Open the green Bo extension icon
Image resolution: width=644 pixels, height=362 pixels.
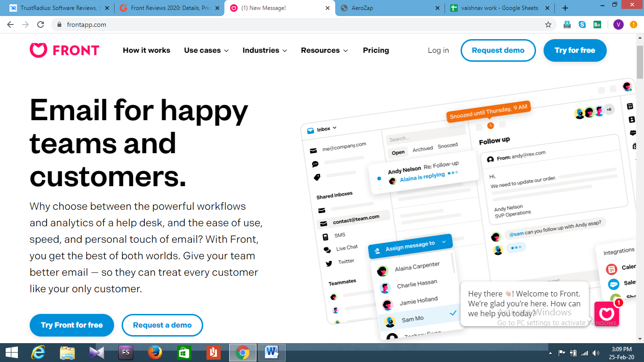coord(597,25)
